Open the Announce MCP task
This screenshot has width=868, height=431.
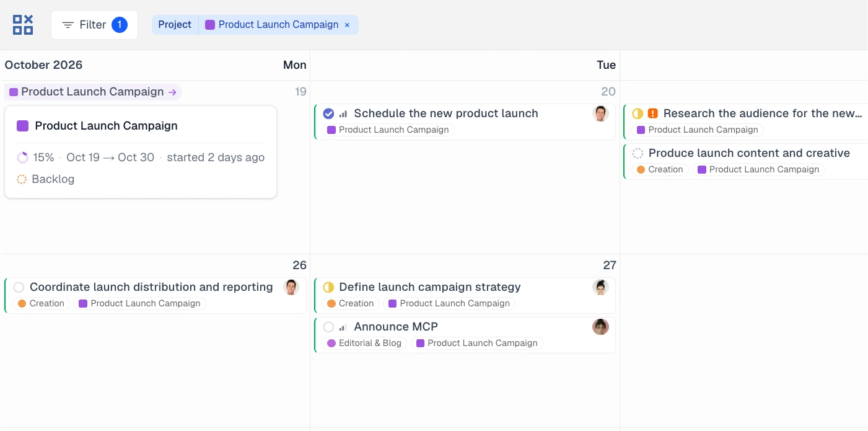pos(396,327)
